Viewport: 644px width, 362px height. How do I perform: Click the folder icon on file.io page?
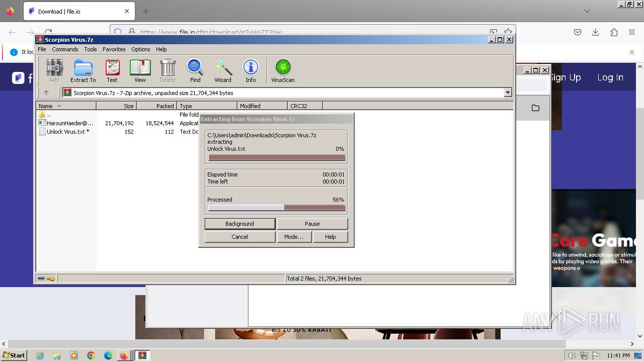[x=535, y=108]
